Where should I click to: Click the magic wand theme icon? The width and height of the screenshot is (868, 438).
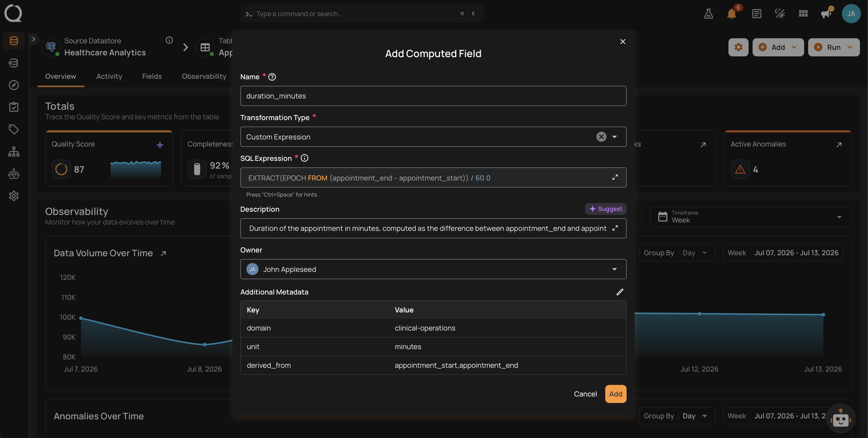(780, 14)
